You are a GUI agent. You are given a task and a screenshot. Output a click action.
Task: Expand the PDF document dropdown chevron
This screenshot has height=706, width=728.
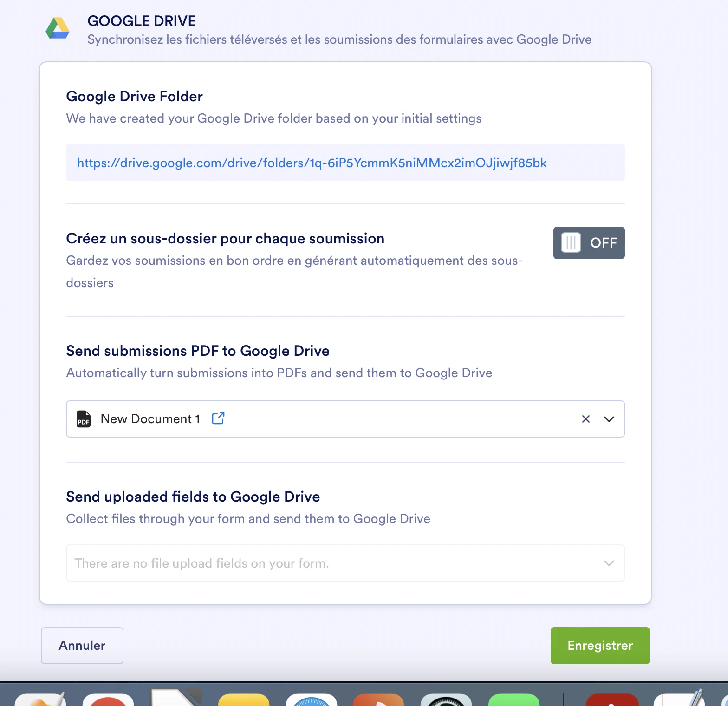(x=609, y=419)
